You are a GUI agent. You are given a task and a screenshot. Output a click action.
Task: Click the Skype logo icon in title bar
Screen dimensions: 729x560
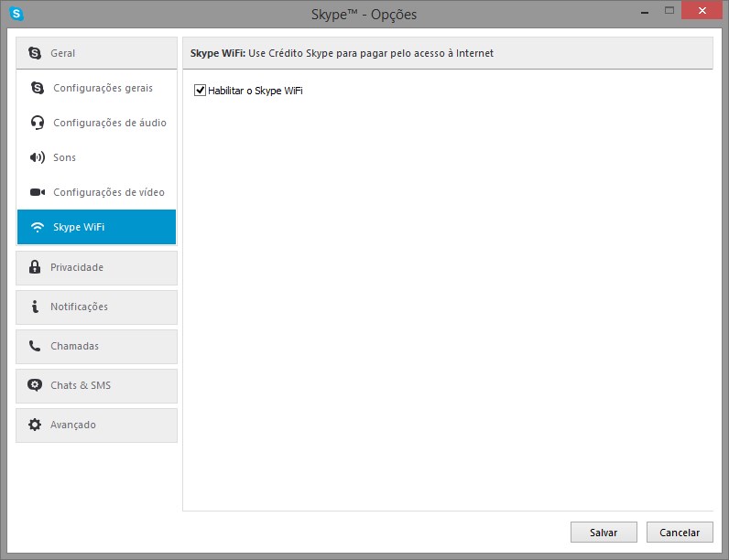pyautogui.click(x=16, y=14)
